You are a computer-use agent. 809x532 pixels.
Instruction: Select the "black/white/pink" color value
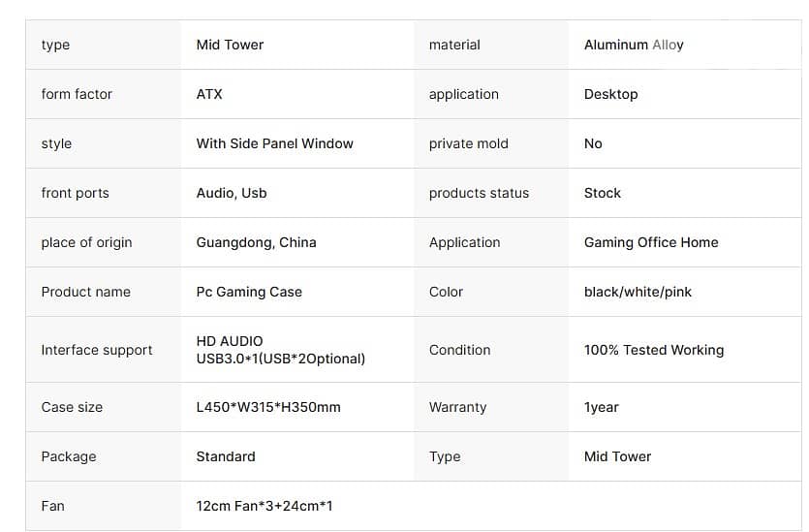[638, 292]
